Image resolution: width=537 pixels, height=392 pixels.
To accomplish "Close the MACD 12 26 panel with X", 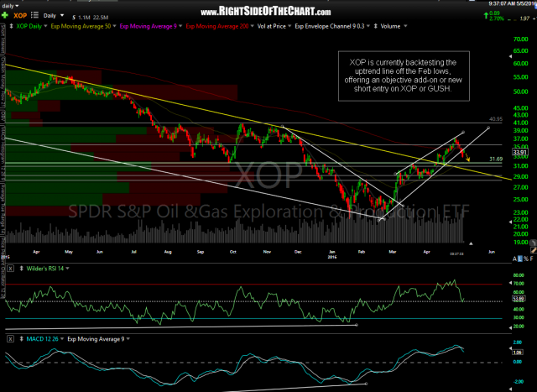I will (11, 339).
